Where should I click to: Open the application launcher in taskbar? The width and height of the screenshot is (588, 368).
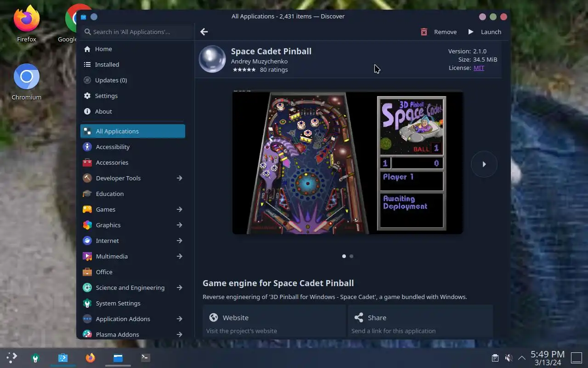(12, 357)
